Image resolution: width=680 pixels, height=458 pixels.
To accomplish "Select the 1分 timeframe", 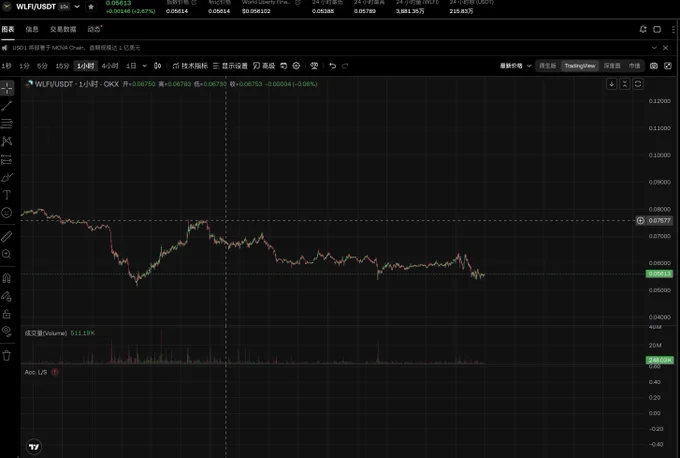I will [x=24, y=66].
